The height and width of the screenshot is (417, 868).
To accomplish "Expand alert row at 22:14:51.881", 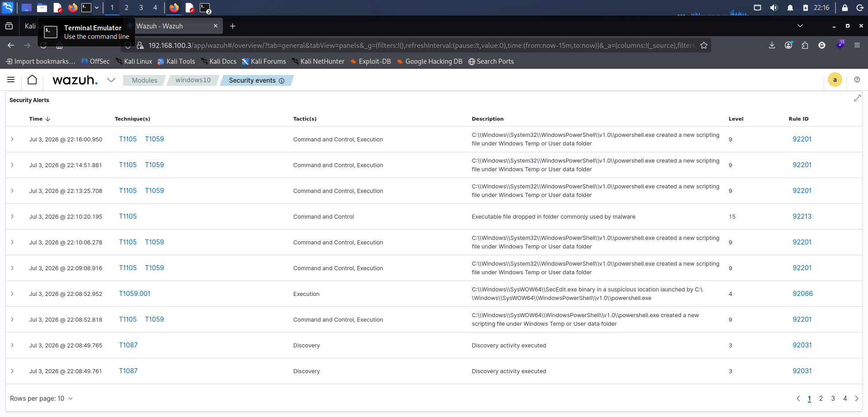I will pos(12,165).
